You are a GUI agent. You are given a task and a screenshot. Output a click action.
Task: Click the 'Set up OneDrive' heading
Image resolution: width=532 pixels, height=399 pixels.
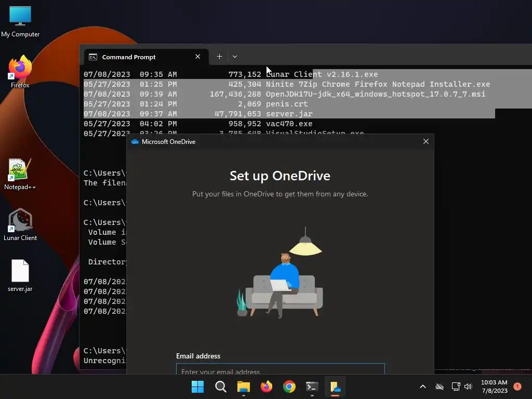coord(280,176)
